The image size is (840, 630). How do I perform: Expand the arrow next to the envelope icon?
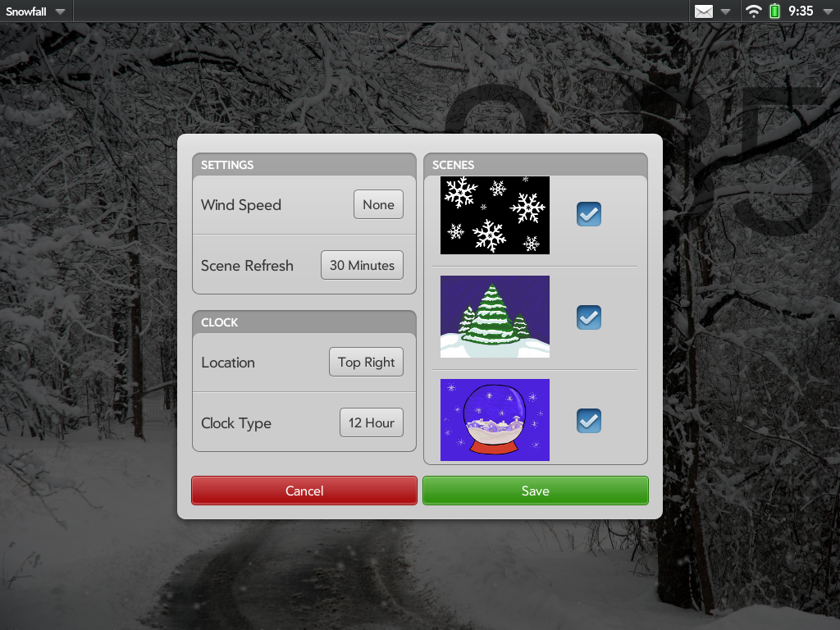pyautogui.click(x=725, y=11)
